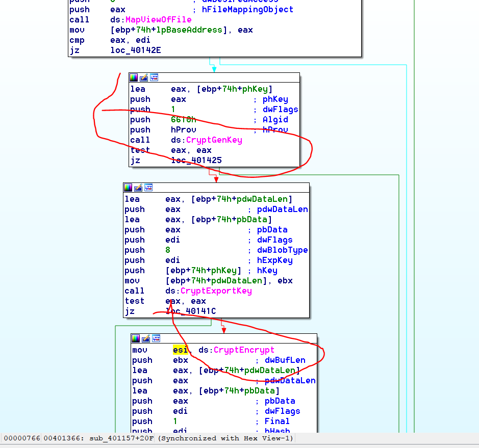The width and height of the screenshot is (479, 448).
Task: Set node color on CryptEncrypt block
Action: (136, 338)
